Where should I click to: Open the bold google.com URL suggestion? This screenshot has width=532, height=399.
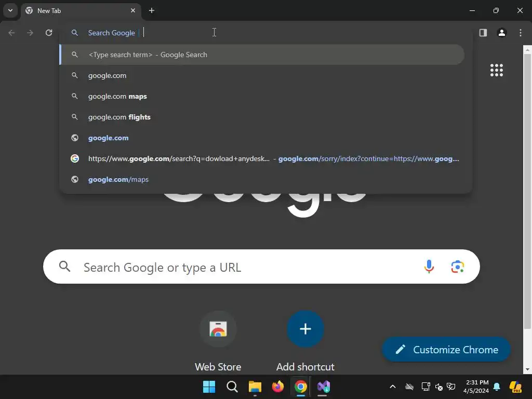coord(262,138)
